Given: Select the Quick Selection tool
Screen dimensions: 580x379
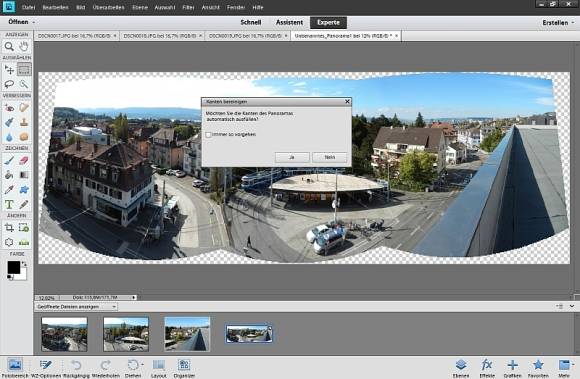Looking at the screenshot, I should click(x=24, y=84).
